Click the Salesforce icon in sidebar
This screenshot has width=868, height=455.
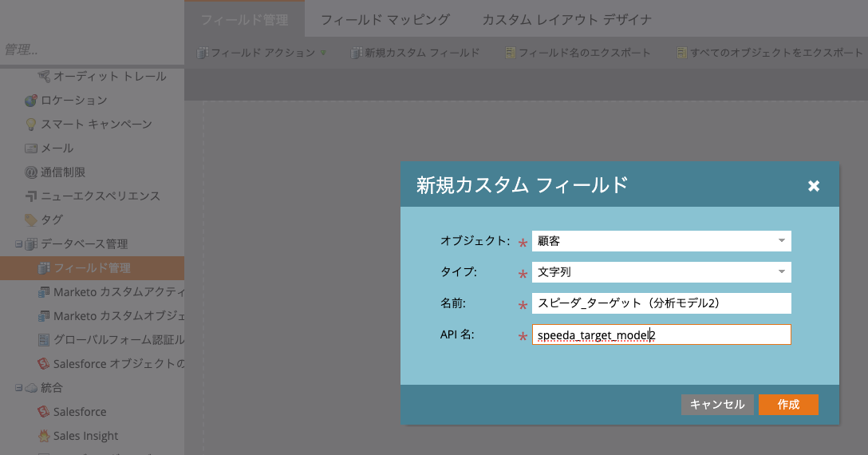pyautogui.click(x=45, y=412)
